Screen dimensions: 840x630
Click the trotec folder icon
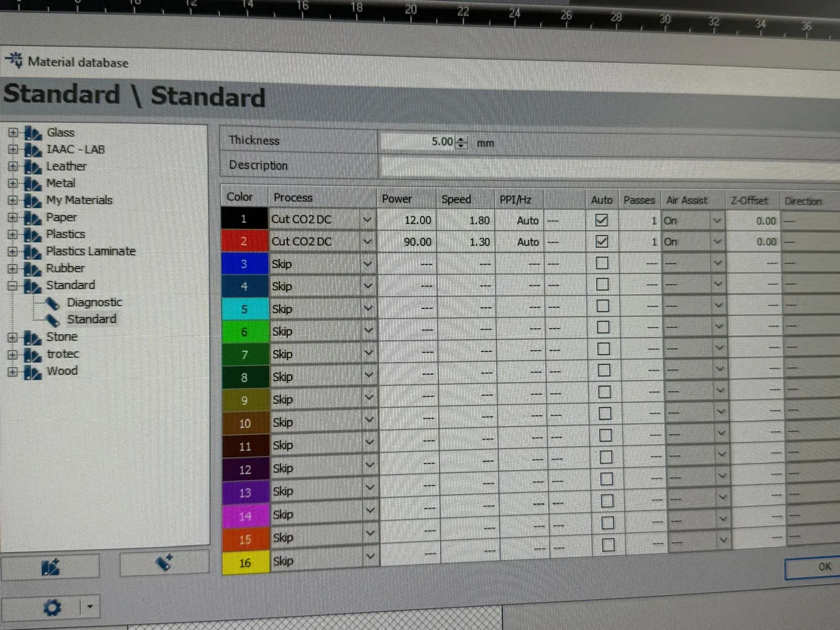pos(33,355)
